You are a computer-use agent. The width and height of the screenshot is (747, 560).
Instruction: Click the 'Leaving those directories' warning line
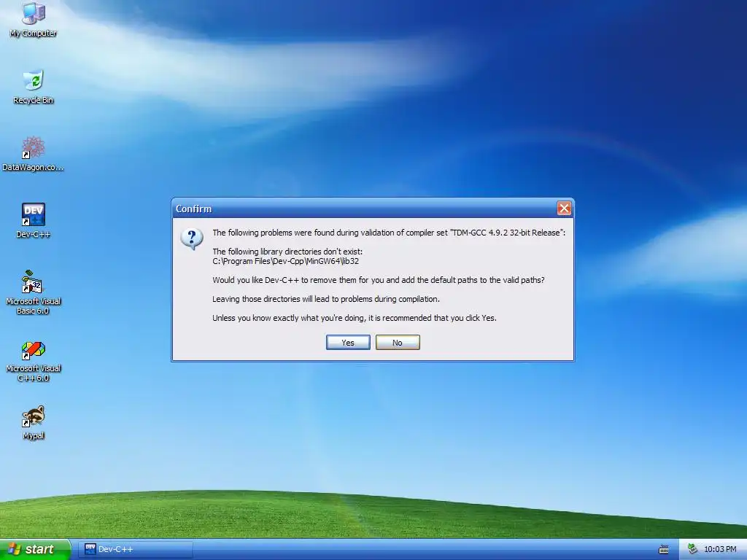pos(326,299)
